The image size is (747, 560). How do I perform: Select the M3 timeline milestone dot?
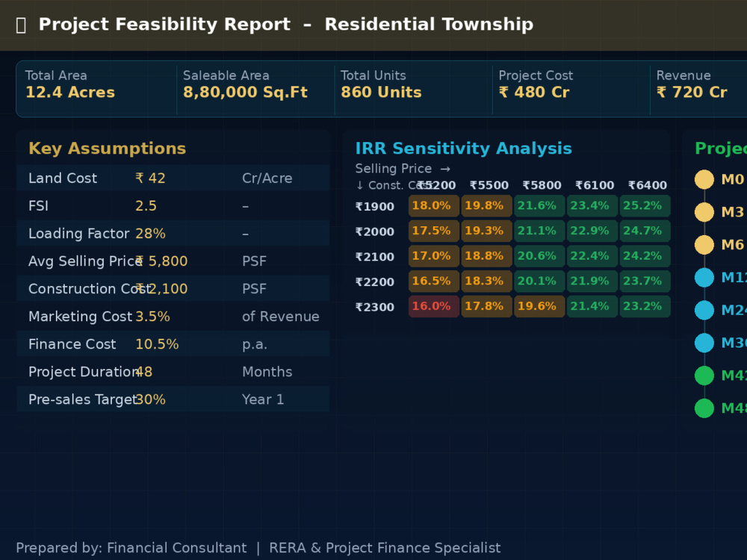(x=704, y=212)
